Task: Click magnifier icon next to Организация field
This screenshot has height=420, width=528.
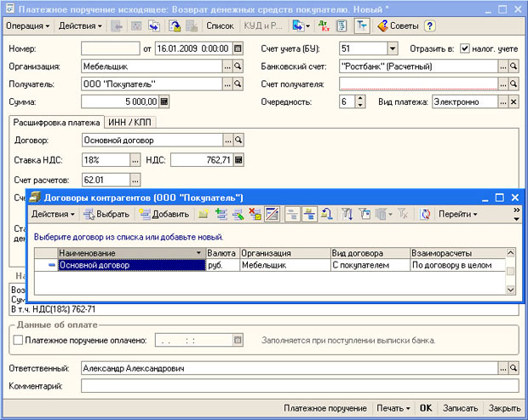Action: click(x=238, y=66)
